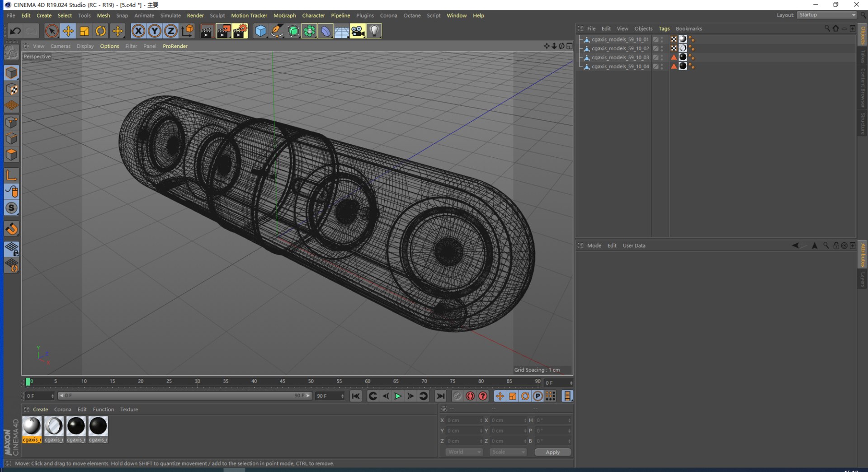
Task: Open the World coordinate dropdown
Action: pos(464,452)
